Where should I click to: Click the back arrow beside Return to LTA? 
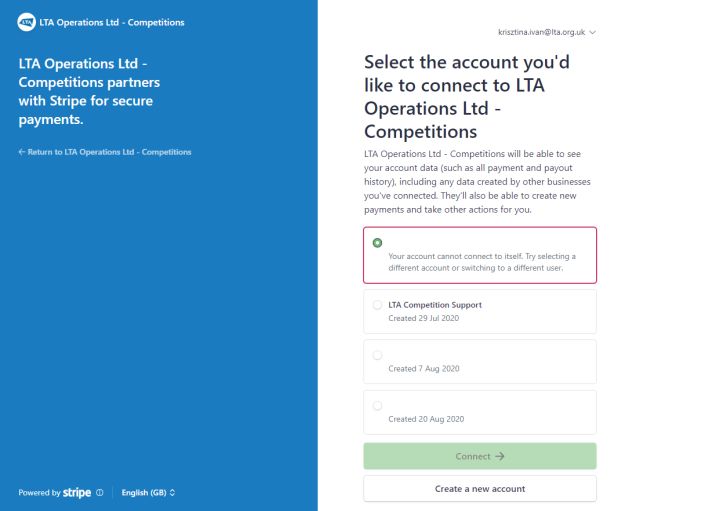(22, 152)
